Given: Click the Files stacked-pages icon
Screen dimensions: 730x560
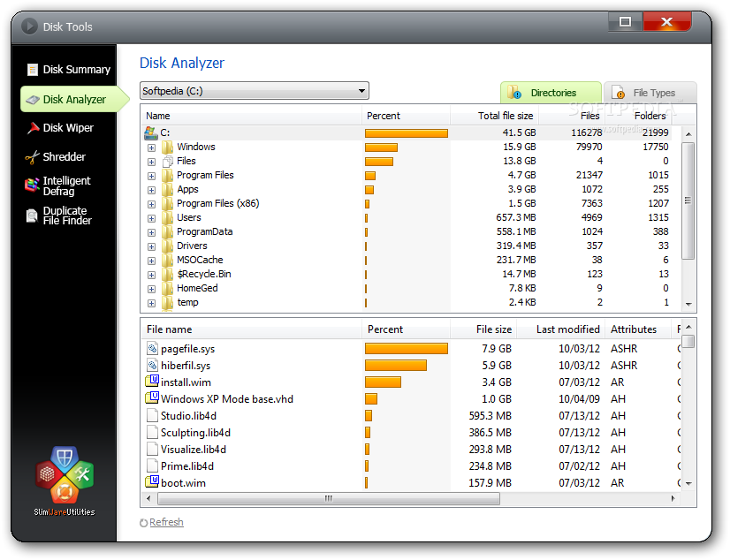Looking at the screenshot, I should pyautogui.click(x=168, y=162).
